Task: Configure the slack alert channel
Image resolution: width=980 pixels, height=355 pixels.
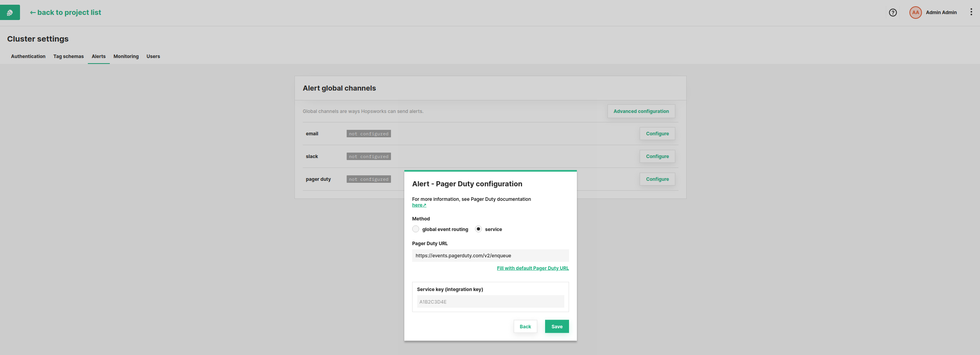Action: pyautogui.click(x=657, y=156)
